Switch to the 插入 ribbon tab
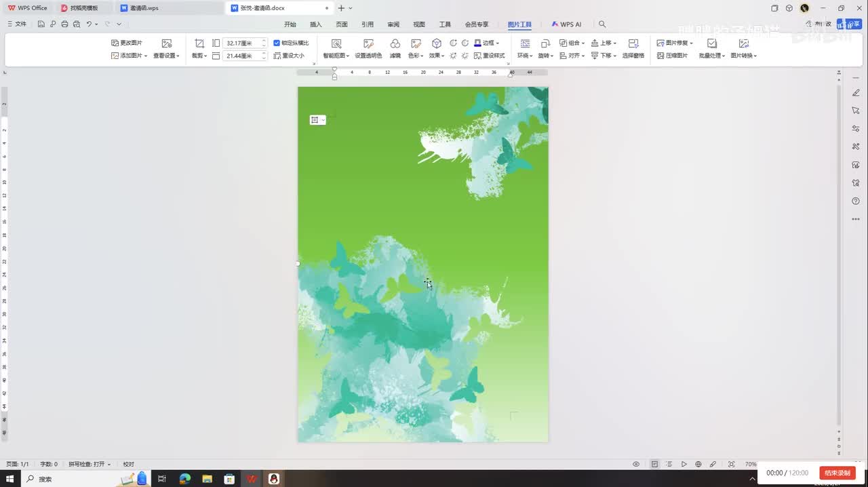This screenshot has width=868, height=487. pos(316,24)
